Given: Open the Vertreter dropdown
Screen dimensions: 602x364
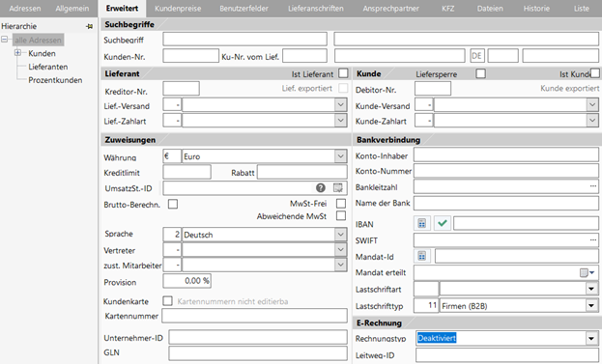Looking at the screenshot, I should [x=340, y=250].
